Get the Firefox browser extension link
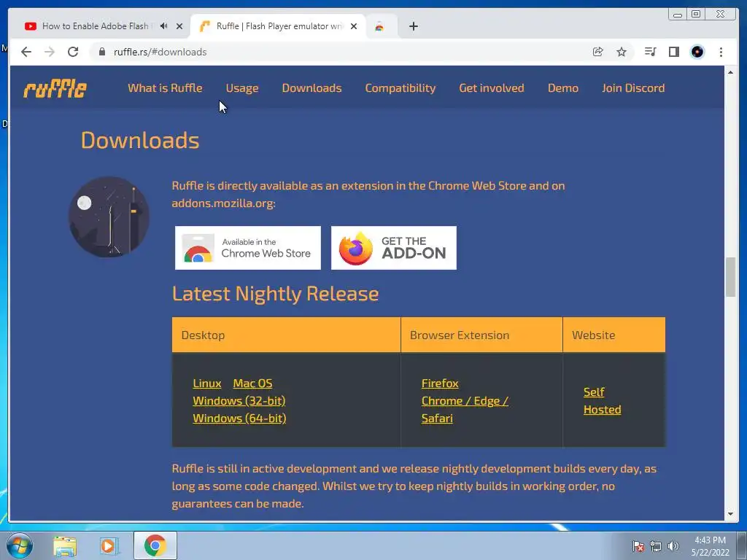747x560 pixels. (440, 384)
